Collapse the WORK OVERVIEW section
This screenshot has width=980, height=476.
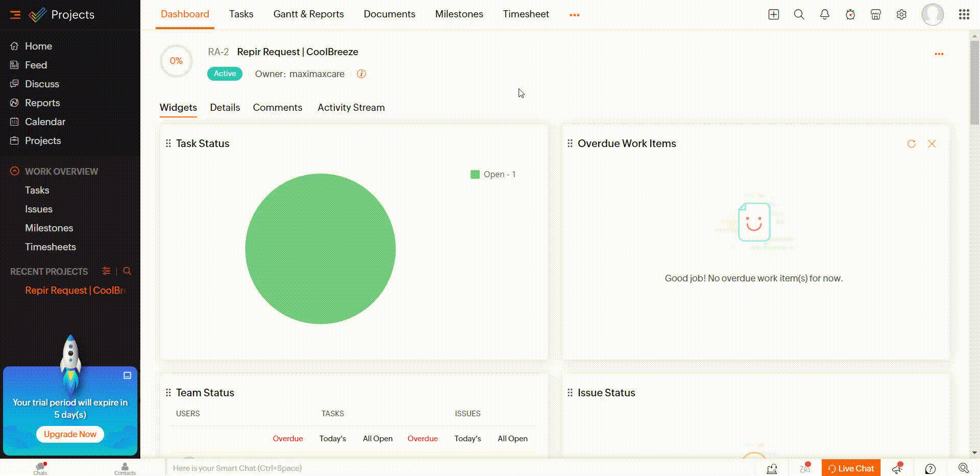coord(15,171)
